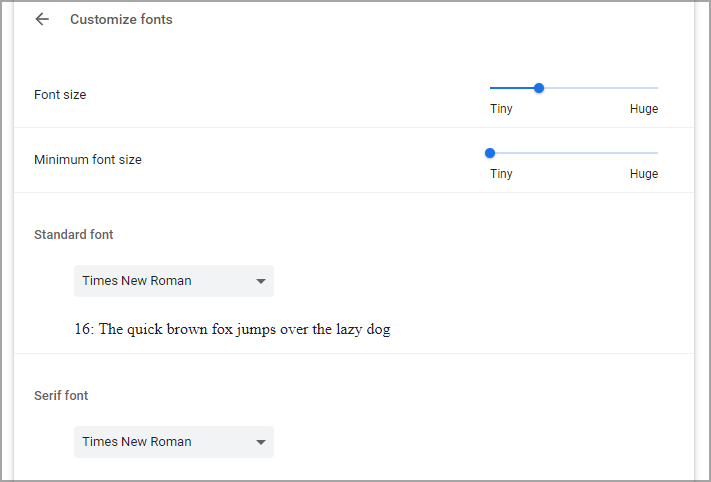Viewport: 711px width, 482px height.
Task: Click the filled blue part of Font size track
Action: [x=512, y=88]
